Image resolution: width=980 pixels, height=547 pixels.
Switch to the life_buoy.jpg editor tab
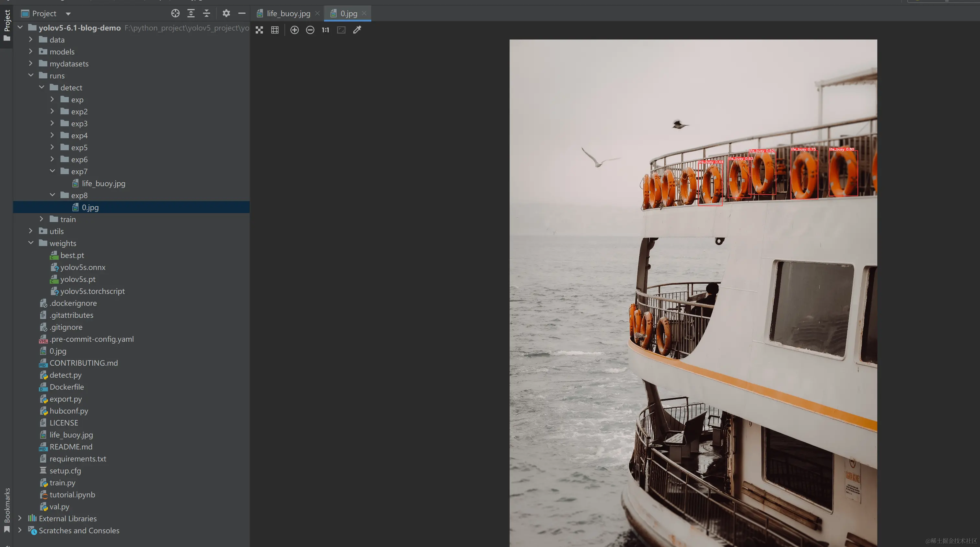point(288,14)
